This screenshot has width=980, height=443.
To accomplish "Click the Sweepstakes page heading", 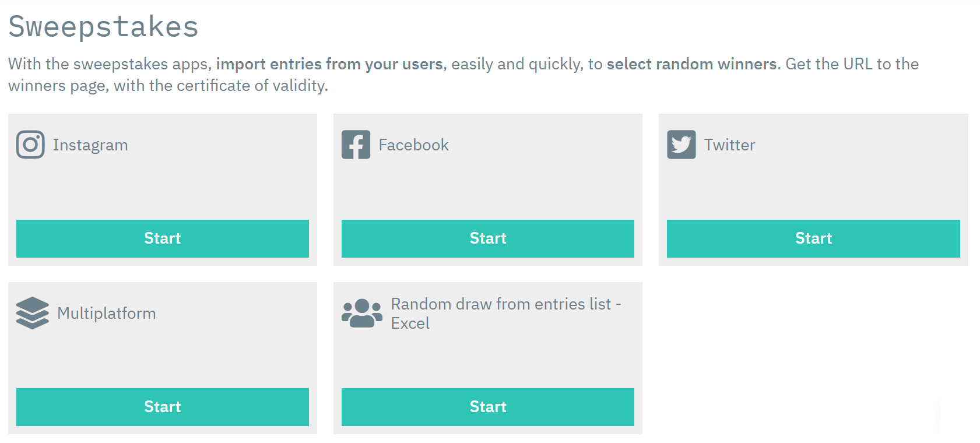I will point(103,25).
